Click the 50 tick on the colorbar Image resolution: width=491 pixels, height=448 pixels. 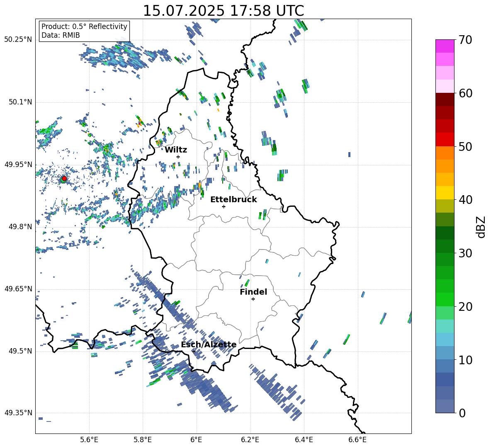tap(465, 147)
